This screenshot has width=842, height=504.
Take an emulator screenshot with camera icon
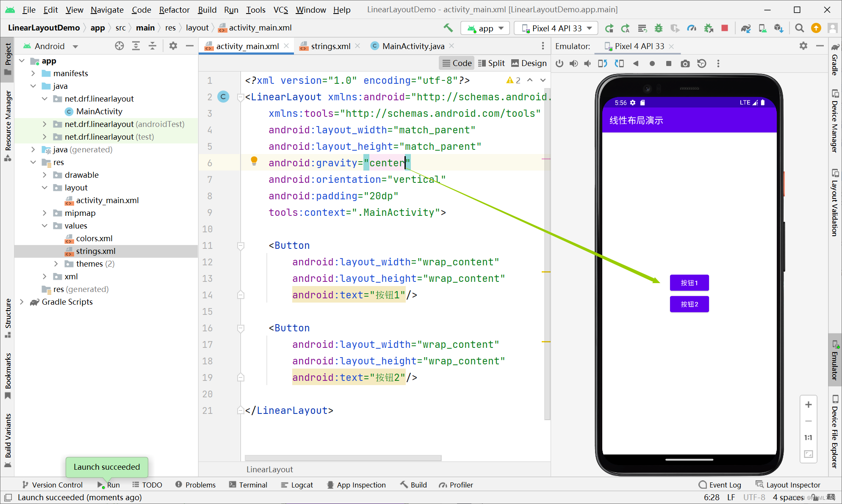click(x=685, y=63)
